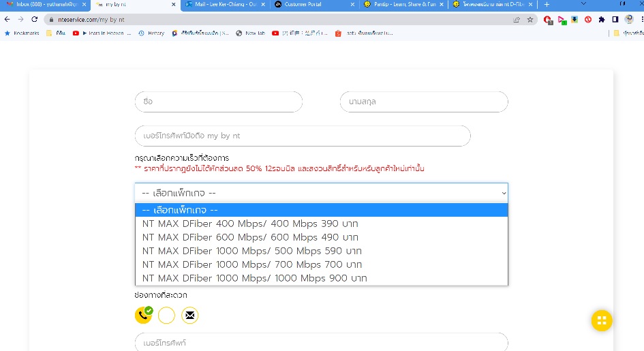Viewport: 644px width, 351px height.
Task: Open the pink play-arrow extension
Action: pyautogui.click(x=562, y=20)
